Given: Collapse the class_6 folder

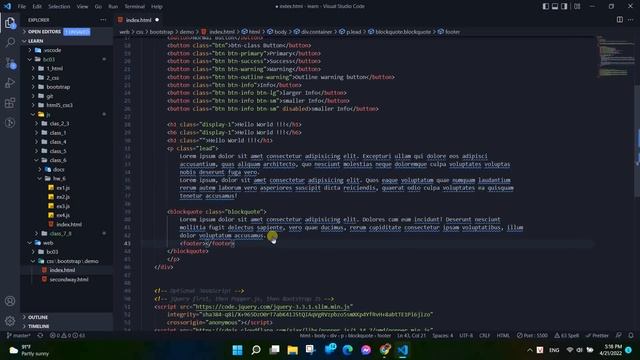Looking at the screenshot, I should pyautogui.click(x=58, y=160).
